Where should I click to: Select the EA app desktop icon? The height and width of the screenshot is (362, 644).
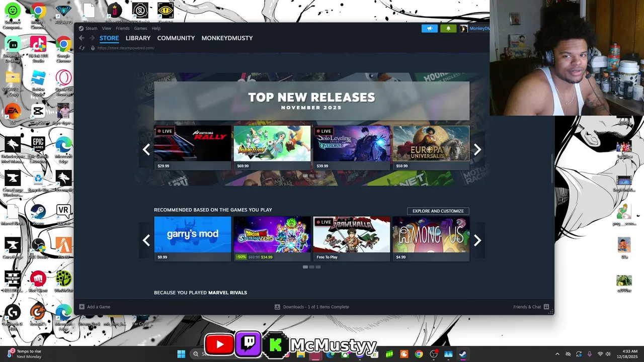pyautogui.click(x=13, y=115)
